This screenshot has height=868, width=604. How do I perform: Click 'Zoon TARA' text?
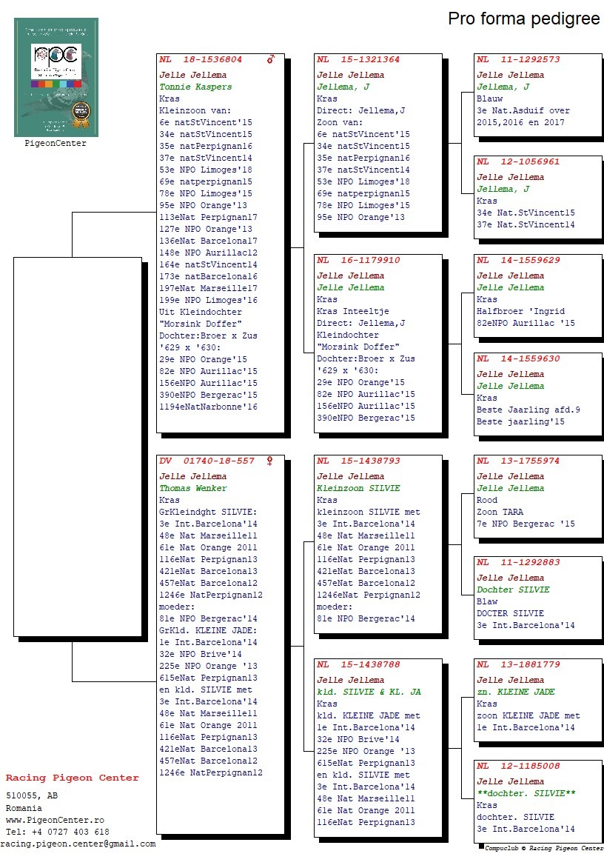pyautogui.click(x=500, y=512)
